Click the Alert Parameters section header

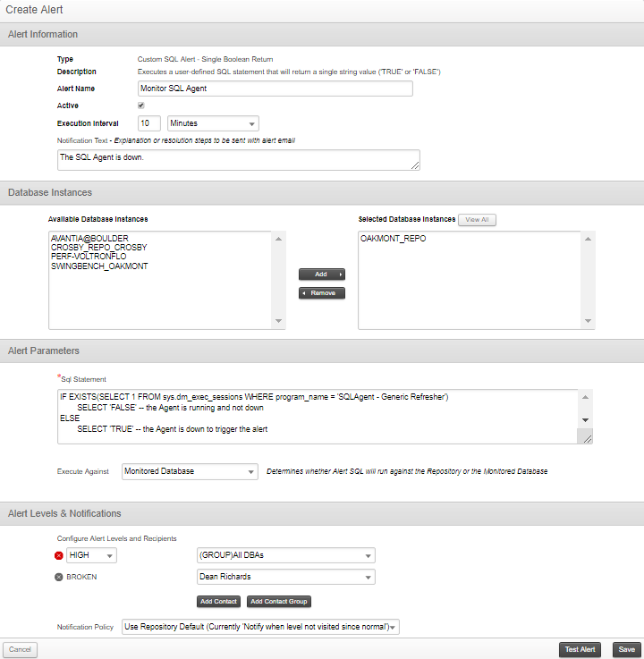(x=322, y=351)
